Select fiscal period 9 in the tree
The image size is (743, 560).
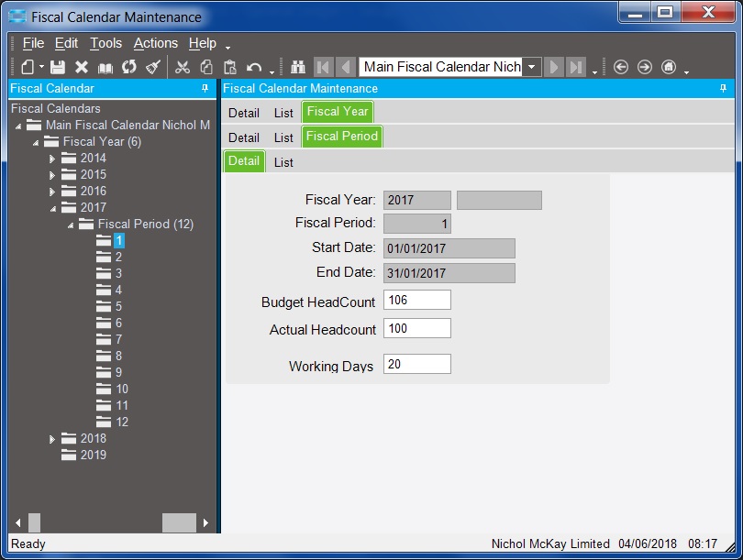(x=118, y=372)
